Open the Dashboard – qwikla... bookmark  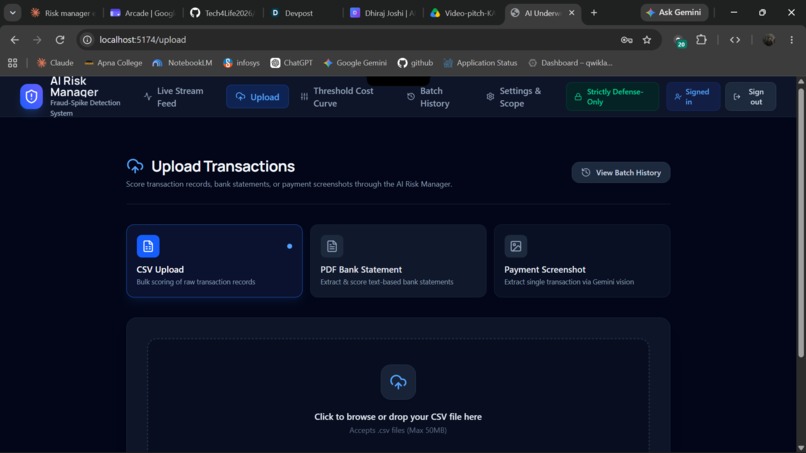(570, 63)
